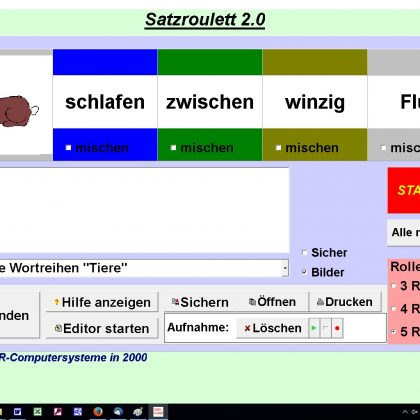Screen dimensions: 420x420
Task: Click the red START button
Action: tap(404, 190)
